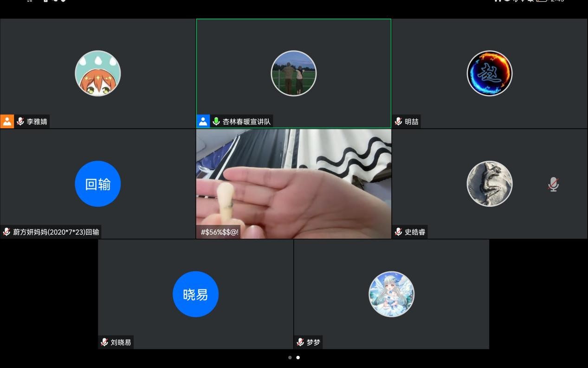Click the muted mic icon next to 梦梦
Screen dimensions: 588x368
point(300,342)
